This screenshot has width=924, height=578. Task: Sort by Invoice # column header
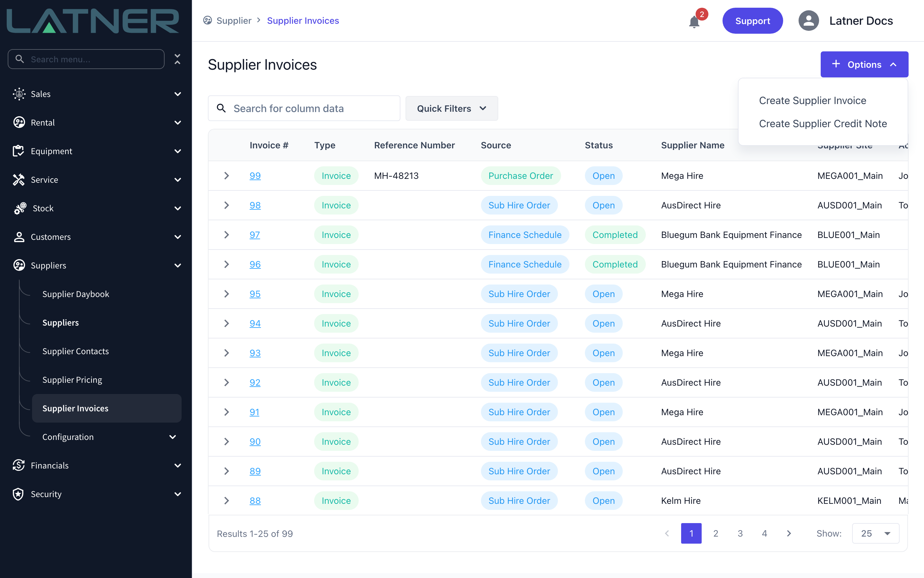(269, 145)
